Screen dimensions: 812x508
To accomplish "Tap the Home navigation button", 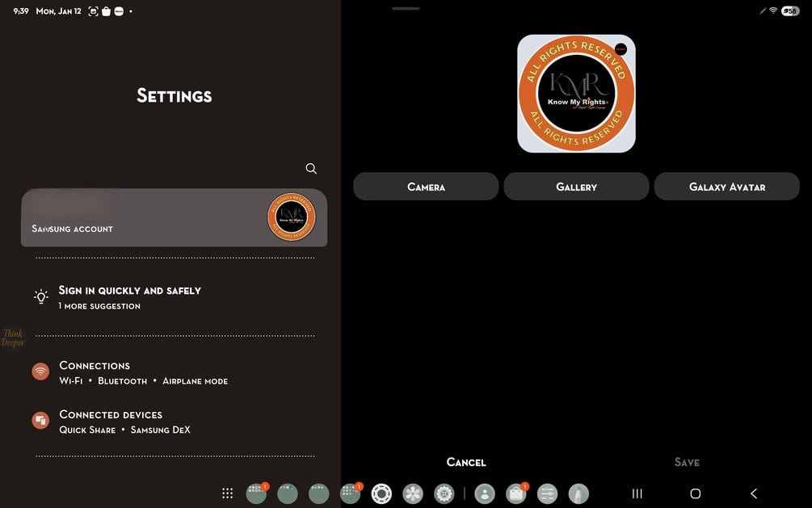I will point(696,493).
